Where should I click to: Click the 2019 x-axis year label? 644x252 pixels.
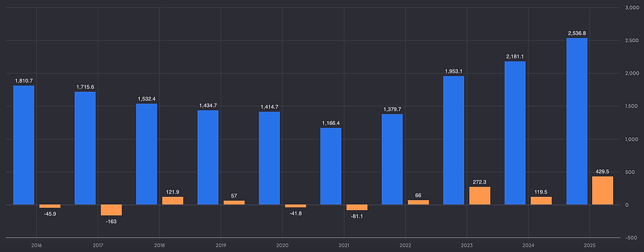[221, 245]
